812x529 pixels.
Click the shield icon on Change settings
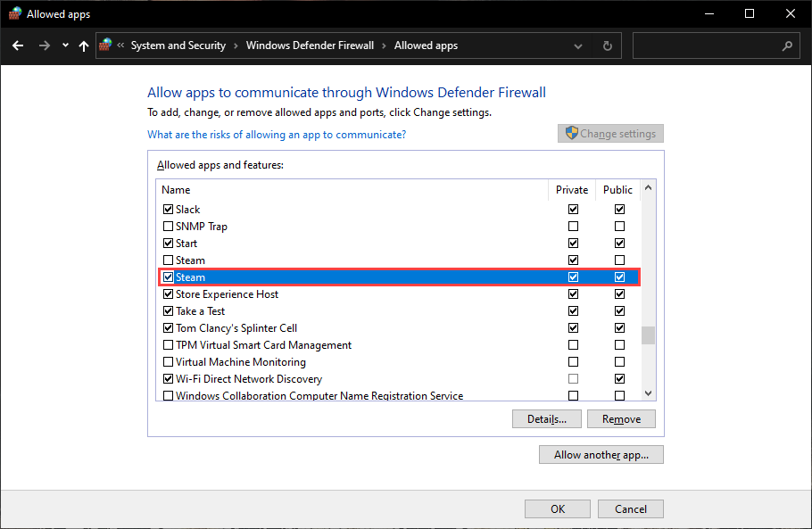point(571,134)
